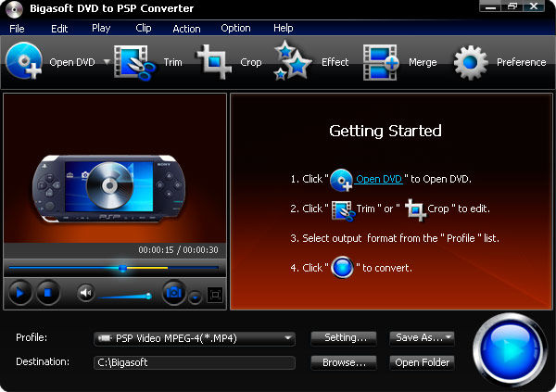Click the Merge toolbar label
The height and width of the screenshot is (392, 556).
(423, 62)
